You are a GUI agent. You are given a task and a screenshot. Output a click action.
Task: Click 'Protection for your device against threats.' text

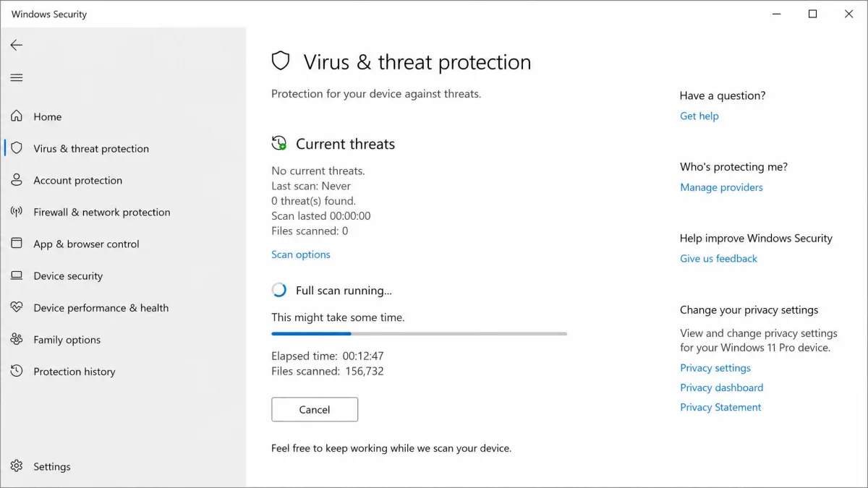coord(376,93)
